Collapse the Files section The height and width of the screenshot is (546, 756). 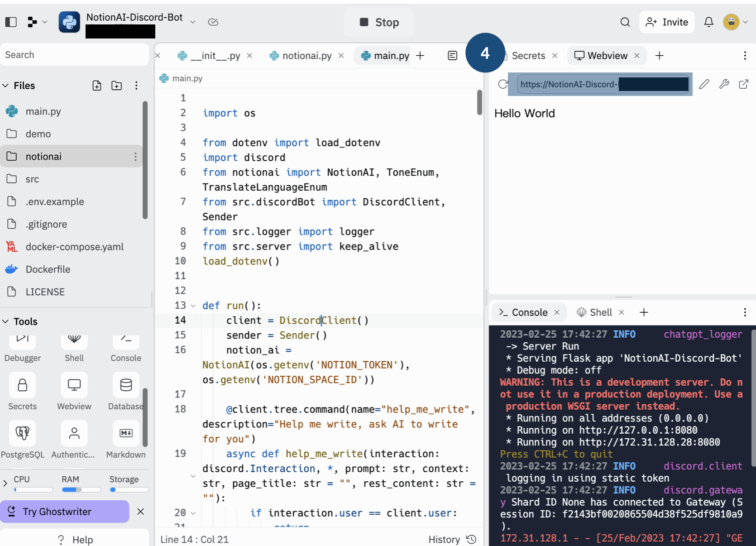pos(5,86)
